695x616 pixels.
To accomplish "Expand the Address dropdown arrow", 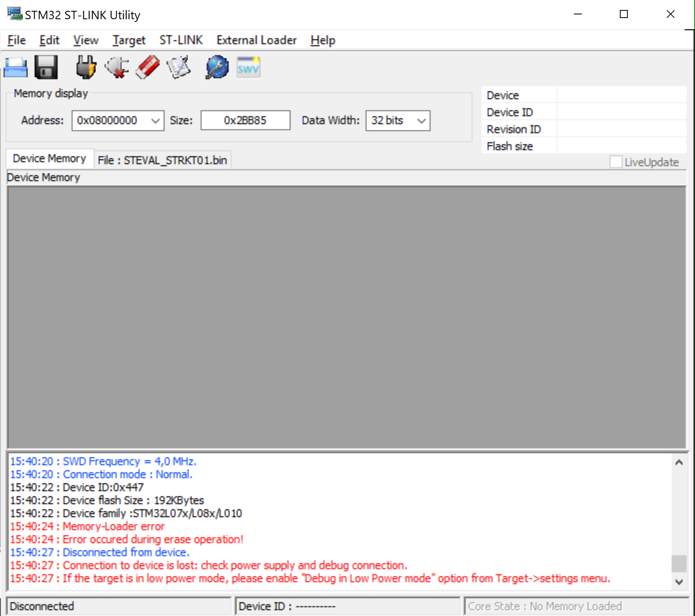I will point(156,120).
